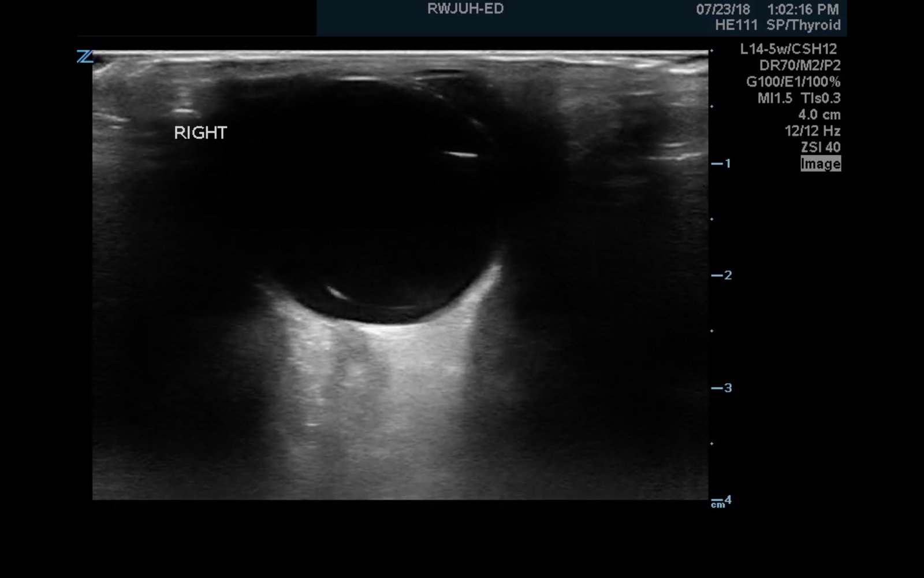Select the L14-5w/CSH12 transducer label
Screen dimensions: 924x578
[788, 50]
